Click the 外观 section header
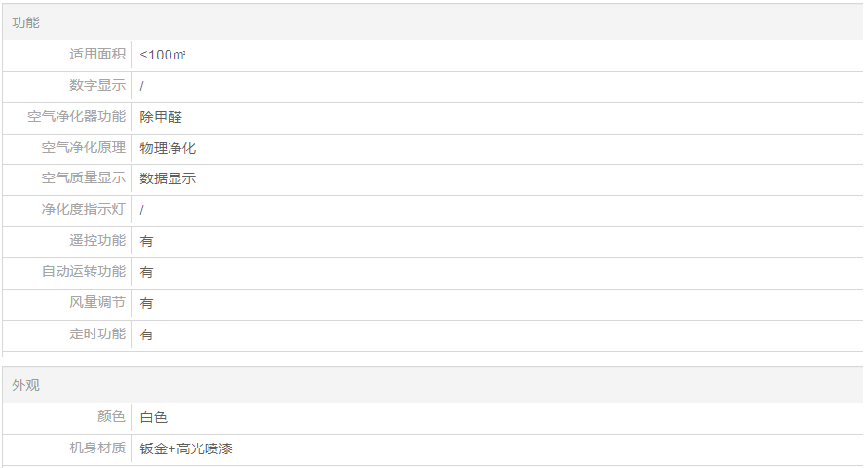The height and width of the screenshot is (468, 868). pos(26,386)
